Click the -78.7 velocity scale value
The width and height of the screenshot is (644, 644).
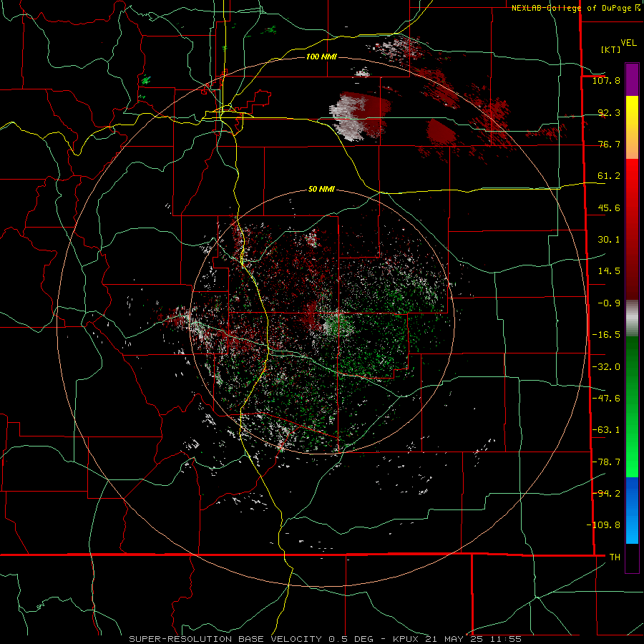click(606, 462)
